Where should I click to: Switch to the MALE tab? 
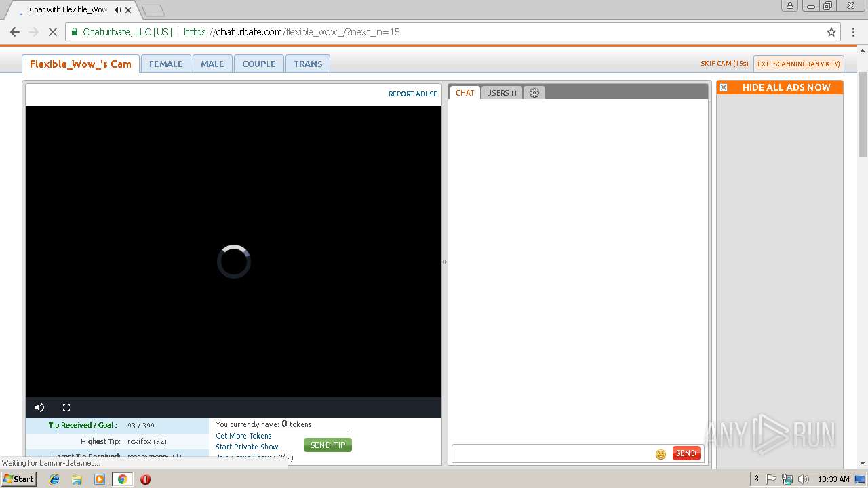[212, 64]
